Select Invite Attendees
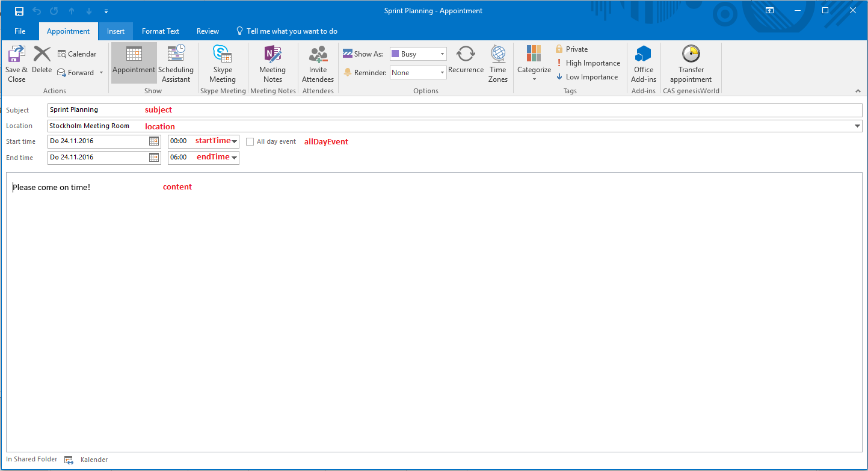Image resolution: width=868 pixels, height=471 pixels. point(318,63)
